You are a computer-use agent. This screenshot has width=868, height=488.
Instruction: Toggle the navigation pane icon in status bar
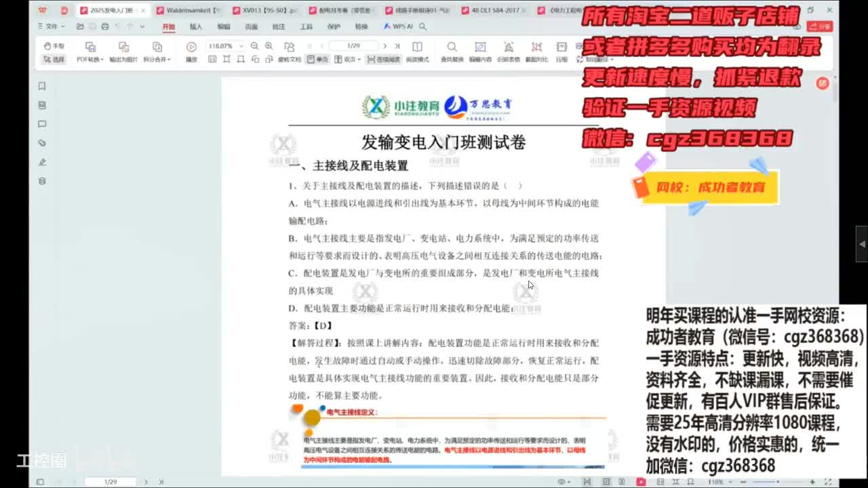pos(40,481)
